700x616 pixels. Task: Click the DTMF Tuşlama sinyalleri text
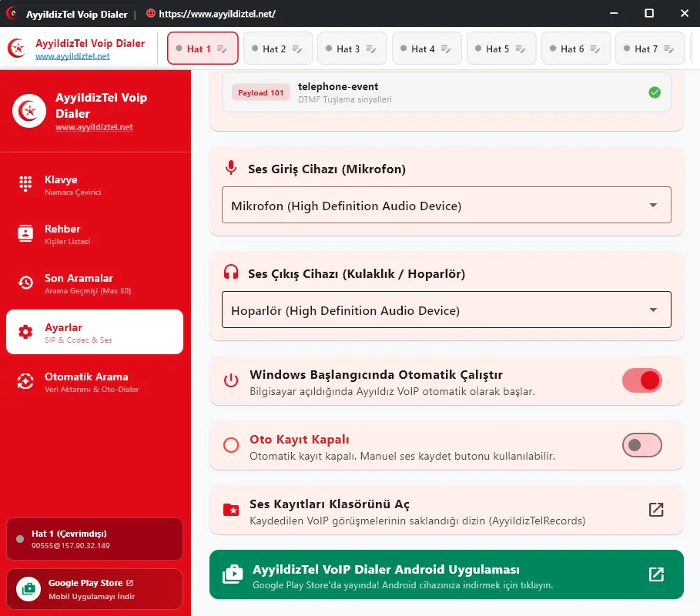coord(345,99)
